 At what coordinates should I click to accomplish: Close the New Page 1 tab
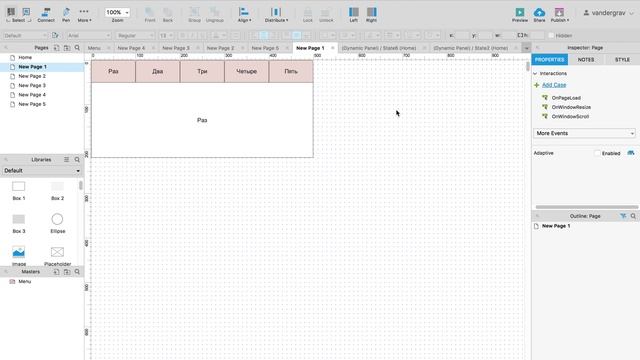[x=333, y=48]
